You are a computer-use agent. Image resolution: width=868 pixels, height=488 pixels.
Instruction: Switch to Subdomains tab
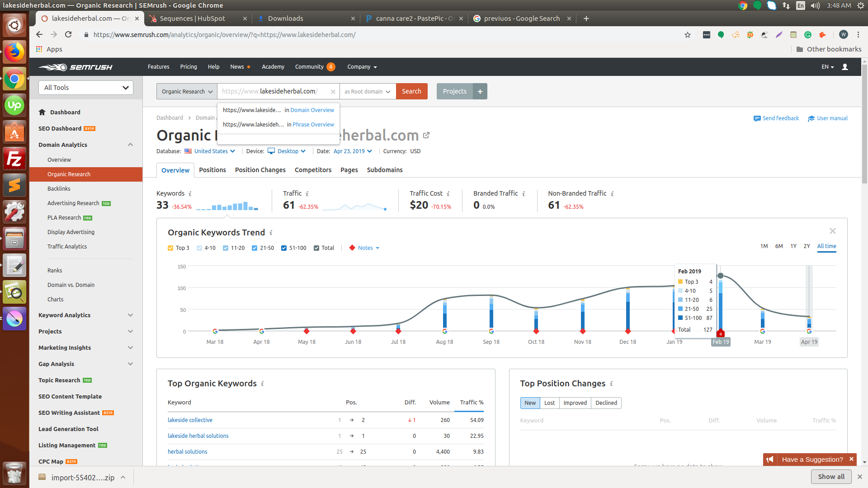pos(385,170)
